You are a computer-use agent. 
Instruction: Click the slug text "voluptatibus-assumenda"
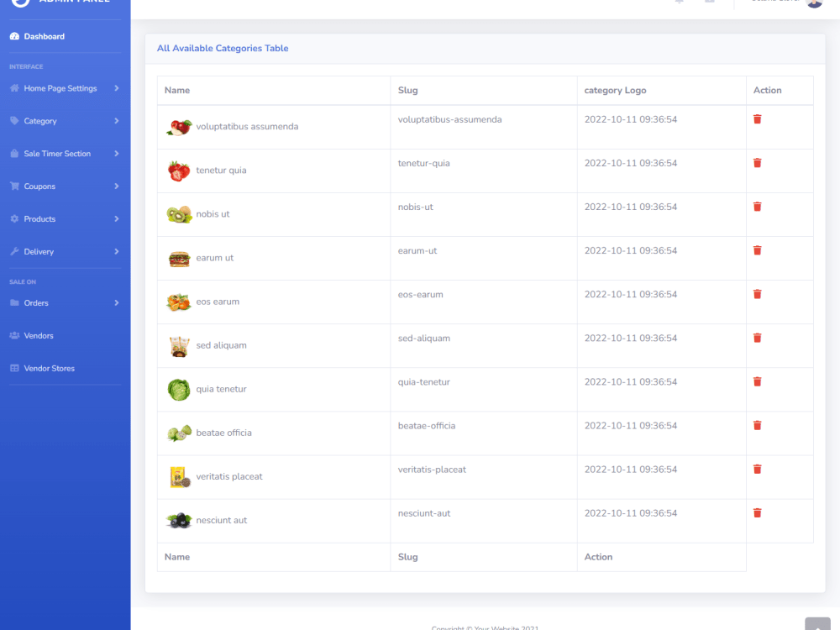point(449,119)
